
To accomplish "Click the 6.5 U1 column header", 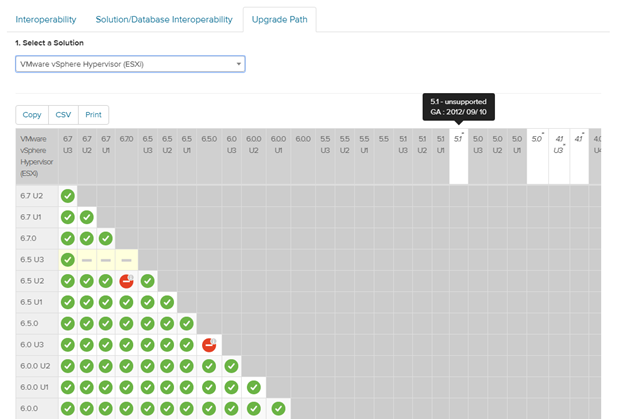I will coord(187,156).
